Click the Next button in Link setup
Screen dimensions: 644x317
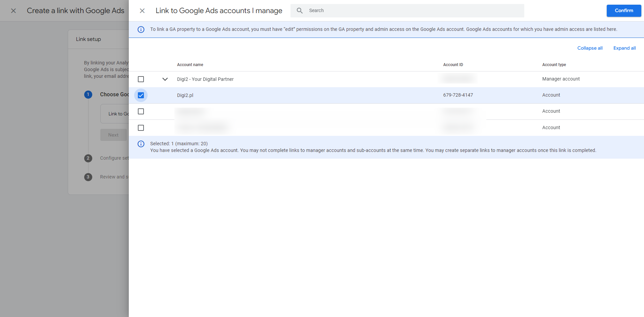point(113,135)
